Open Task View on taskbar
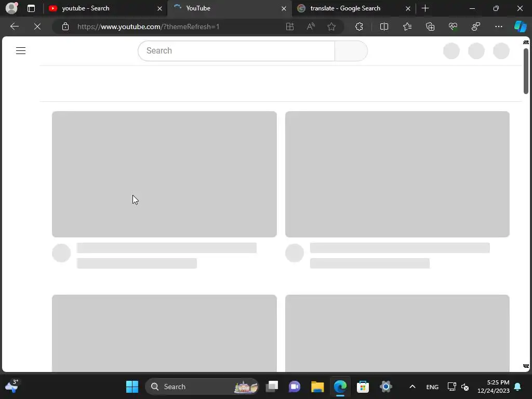 click(x=272, y=387)
